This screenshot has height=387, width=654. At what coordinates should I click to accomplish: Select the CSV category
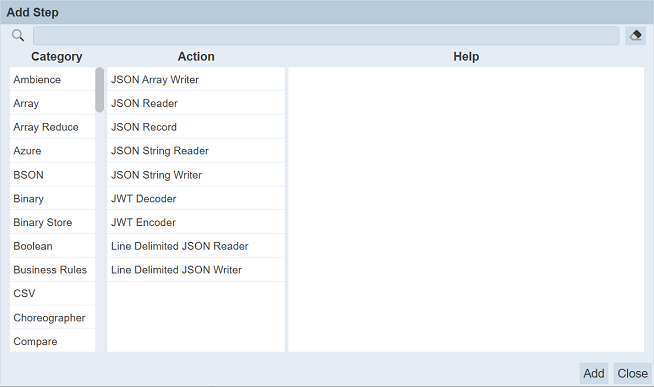53,294
